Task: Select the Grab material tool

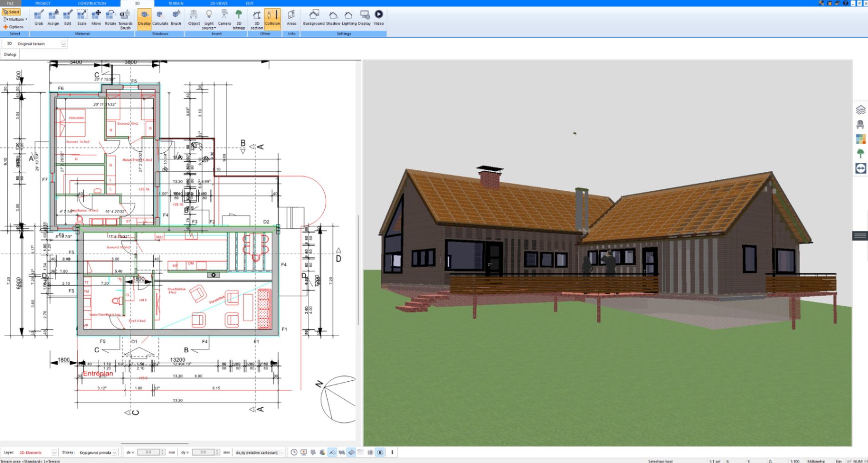Action: [x=39, y=18]
